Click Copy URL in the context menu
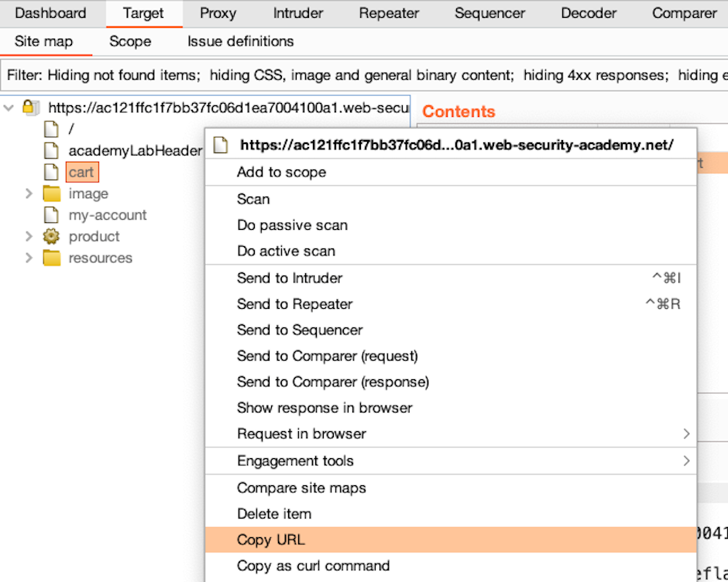Screen dimensions: 728x582 click(x=451, y=539)
